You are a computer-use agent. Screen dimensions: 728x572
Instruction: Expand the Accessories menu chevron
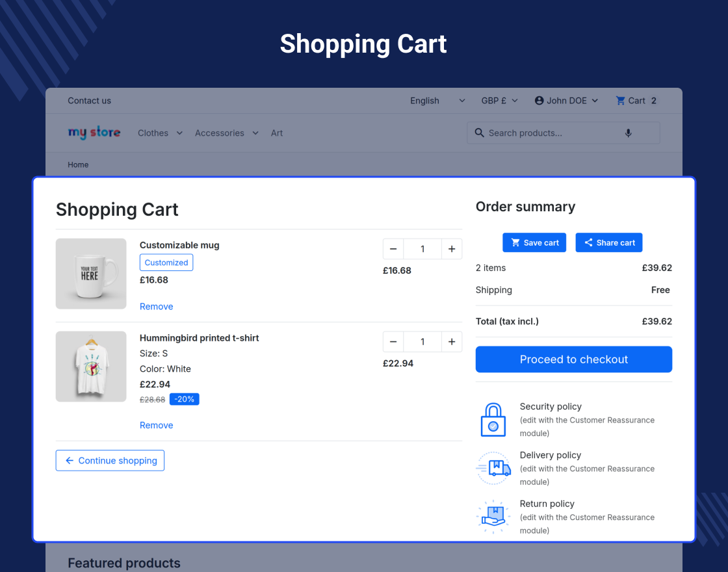click(255, 133)
